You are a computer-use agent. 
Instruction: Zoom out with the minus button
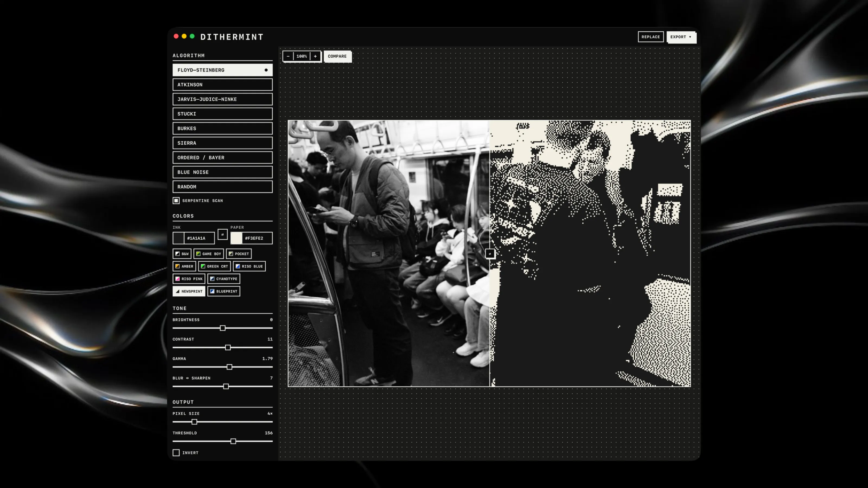click(288, 56)
